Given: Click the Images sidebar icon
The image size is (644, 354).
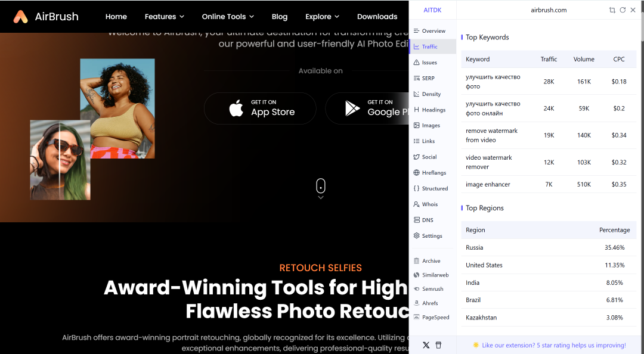Looking at the screenshot, I should (416, 125).
